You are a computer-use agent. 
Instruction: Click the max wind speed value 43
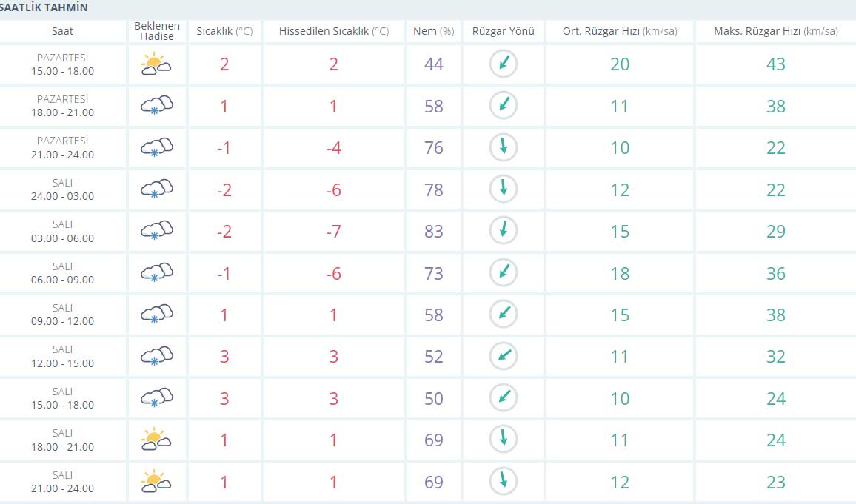pos(775,64)
